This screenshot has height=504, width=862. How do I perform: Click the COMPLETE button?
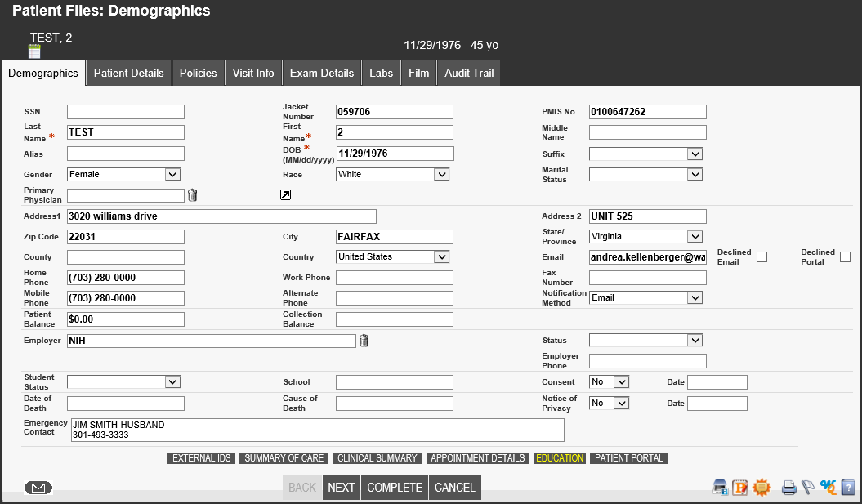[x=395, y=488]
